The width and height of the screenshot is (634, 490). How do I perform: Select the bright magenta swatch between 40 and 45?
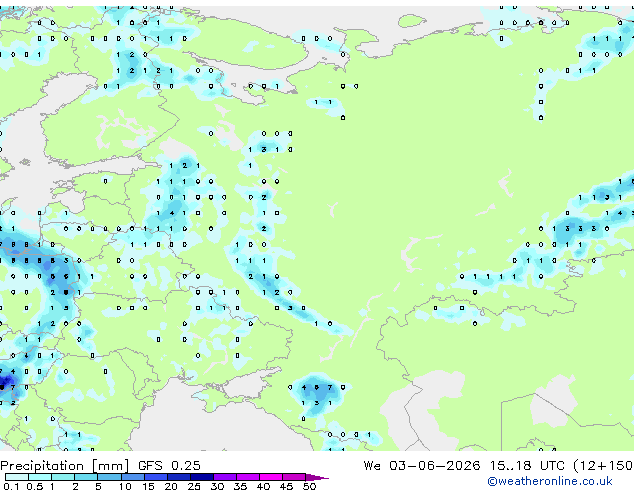tap(271, 477)
